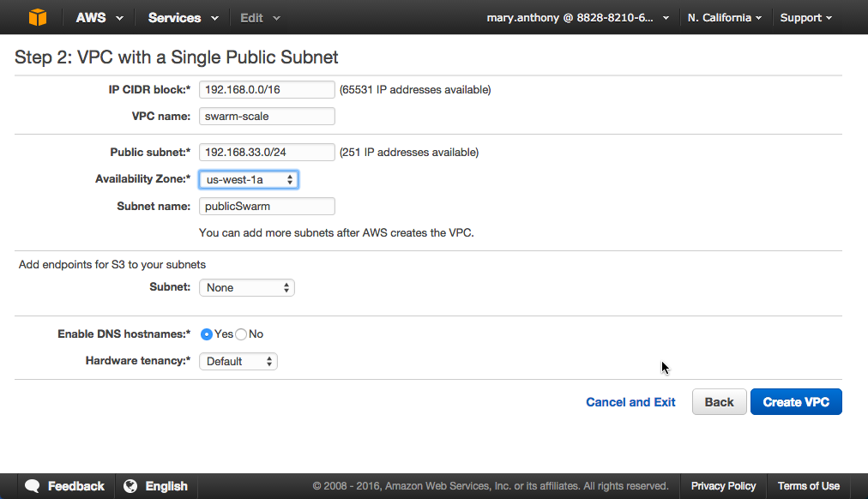Click the Feedback speech bubble icon
Viewport: 868px width, 499px height.
click(32, 486)
